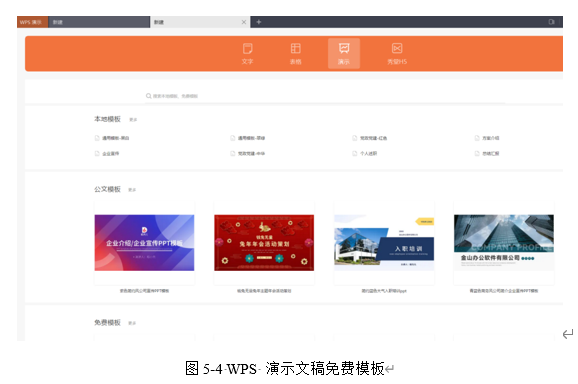Screen dimensions: 578x384
Task: Click the caption under the company profile template
Action: 504,291
